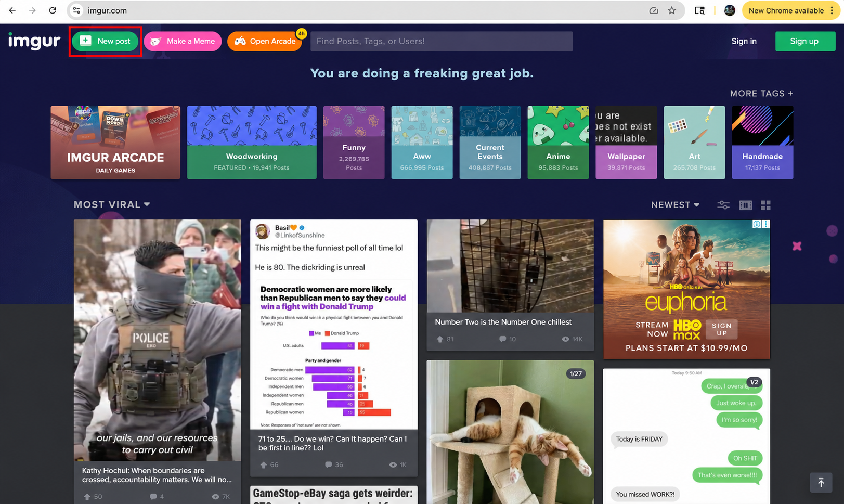
Task: Click the New Chrome available button
Action: click(x=786, y=10)
